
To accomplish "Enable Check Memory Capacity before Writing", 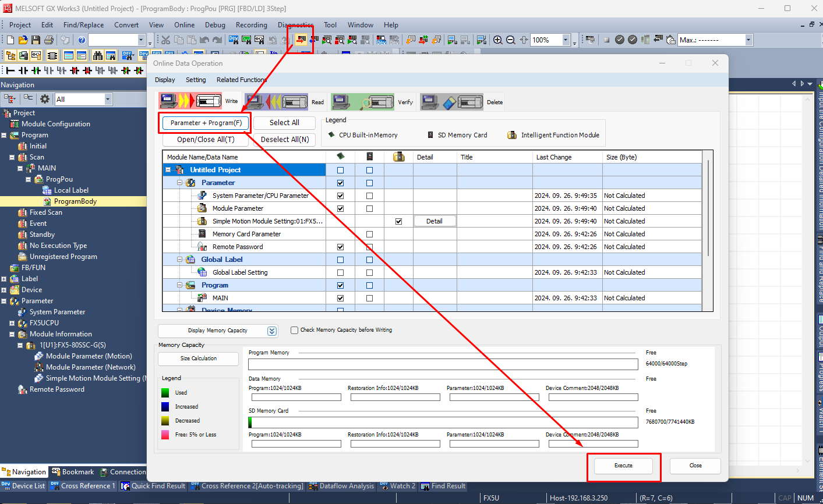I will click(x=294, y=330).
